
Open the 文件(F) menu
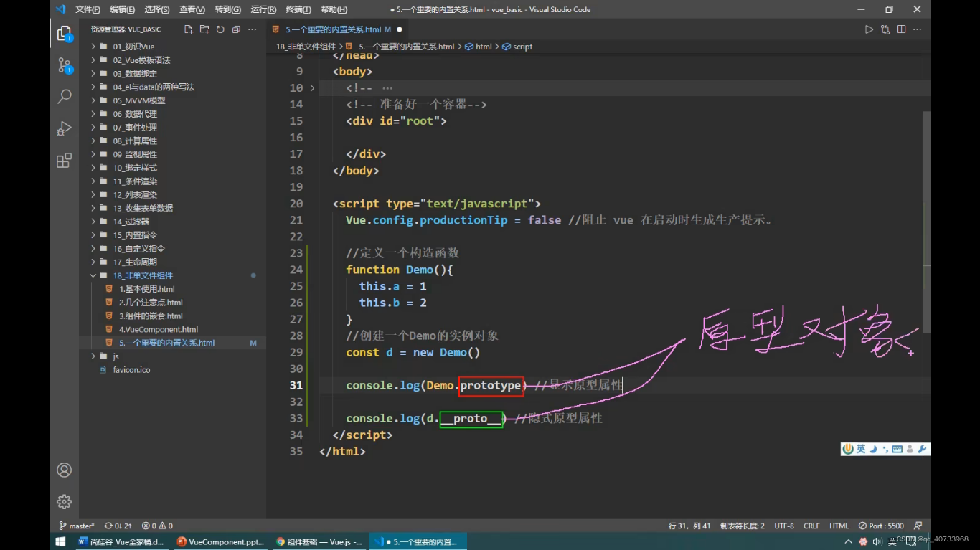(88, 9)
